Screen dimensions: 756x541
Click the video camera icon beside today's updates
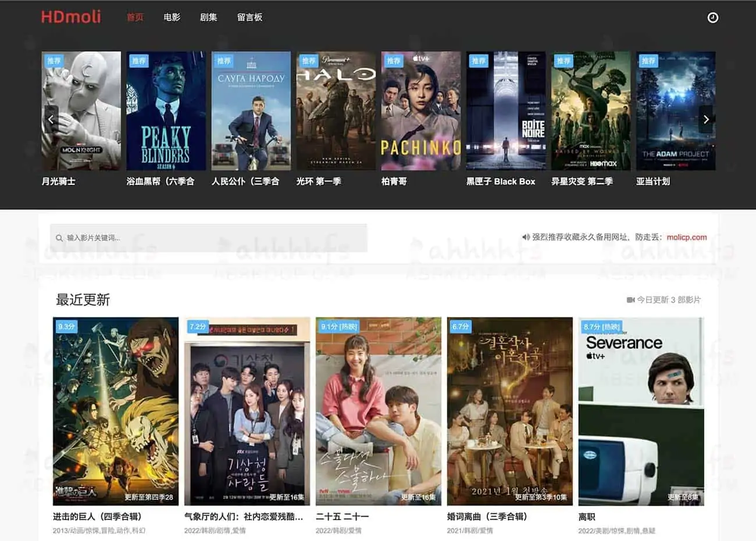[x=630, y=300]
